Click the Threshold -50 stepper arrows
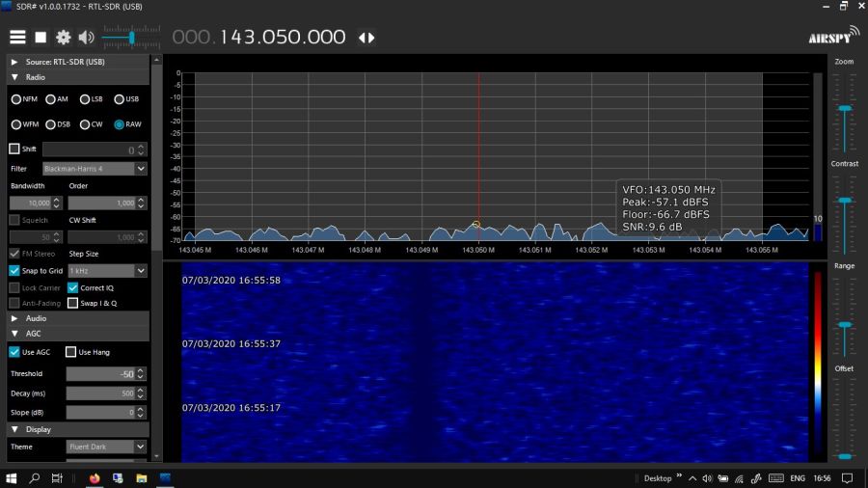 (x=141, y=374)
